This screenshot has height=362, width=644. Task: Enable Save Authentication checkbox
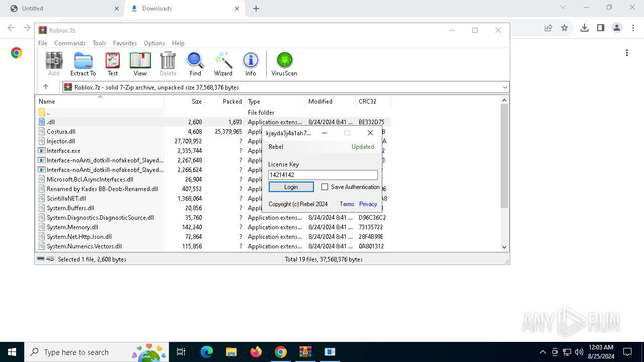(325, 187)
